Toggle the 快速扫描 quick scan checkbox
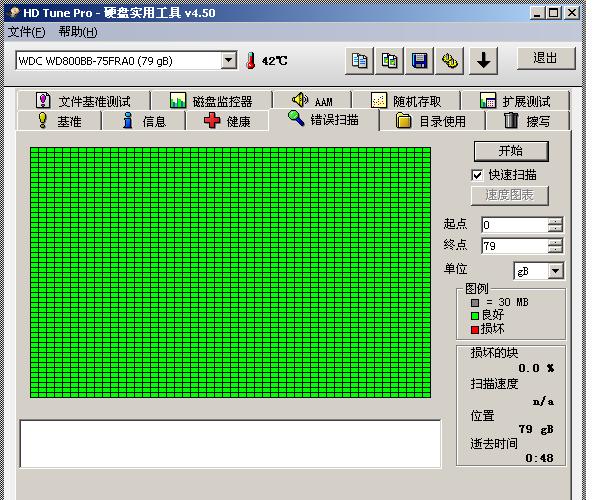The image size is (600, 500). click(477, 175)
